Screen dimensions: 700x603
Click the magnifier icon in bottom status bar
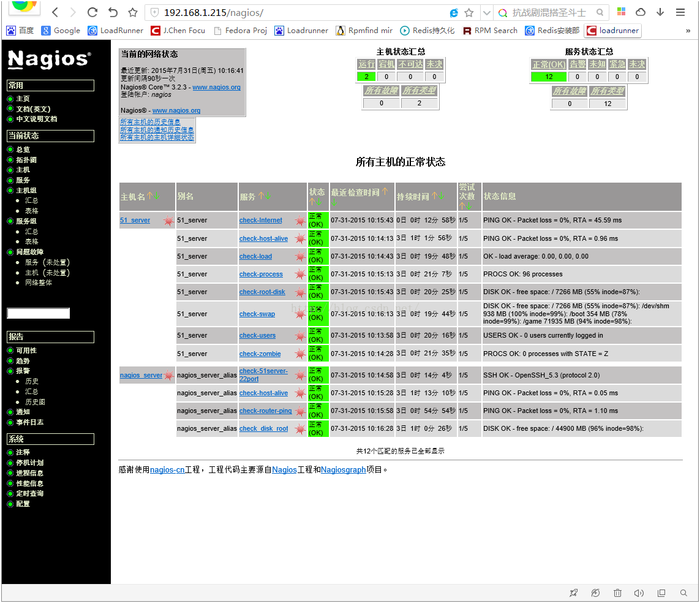tap(683, 593)
